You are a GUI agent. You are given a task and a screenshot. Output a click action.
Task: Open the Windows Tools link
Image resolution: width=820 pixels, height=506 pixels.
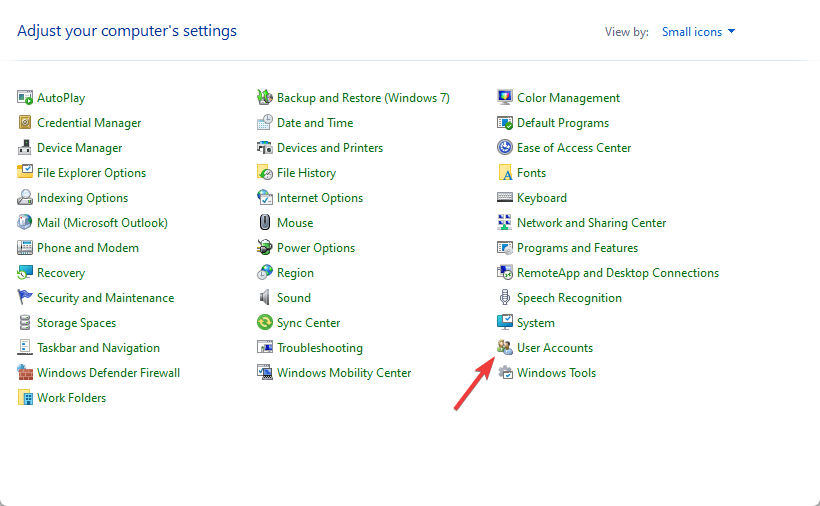point(556,373)
